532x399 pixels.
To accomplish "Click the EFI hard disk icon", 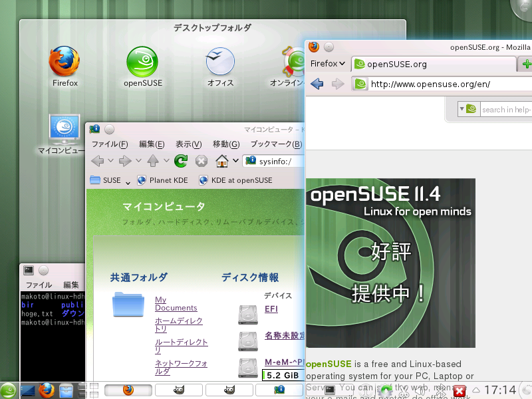I will pos(248,315).
